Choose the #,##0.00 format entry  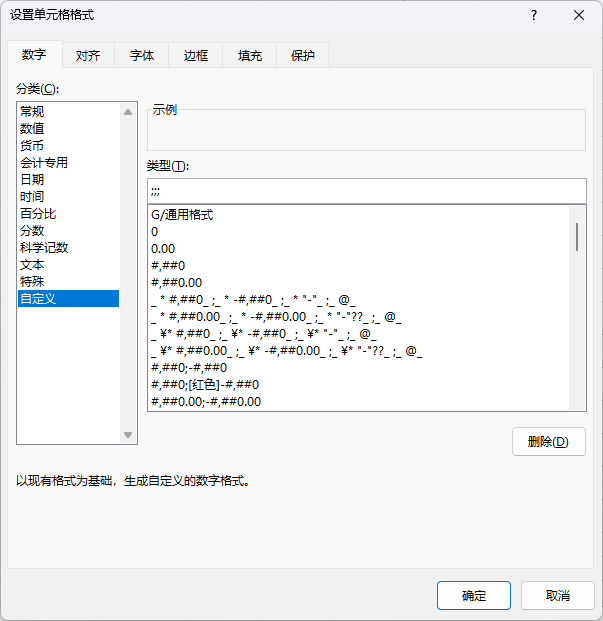[x=176, y=283]
